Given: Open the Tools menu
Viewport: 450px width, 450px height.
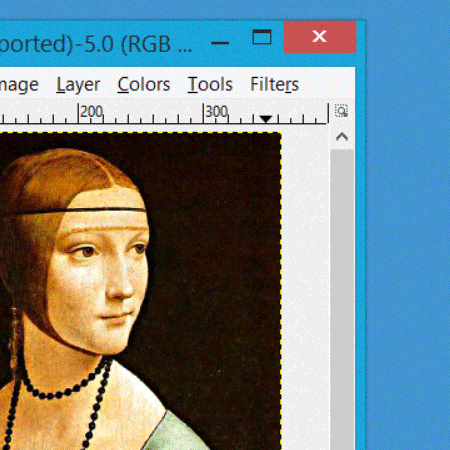Looking at the screenshot, I should (x=210, y=84).
